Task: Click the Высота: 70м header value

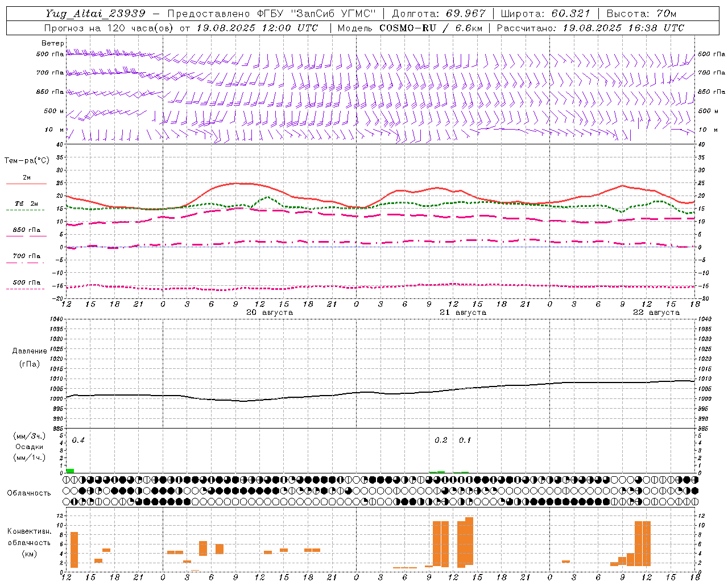Action: pyautogui.click(x=642, y=14)
